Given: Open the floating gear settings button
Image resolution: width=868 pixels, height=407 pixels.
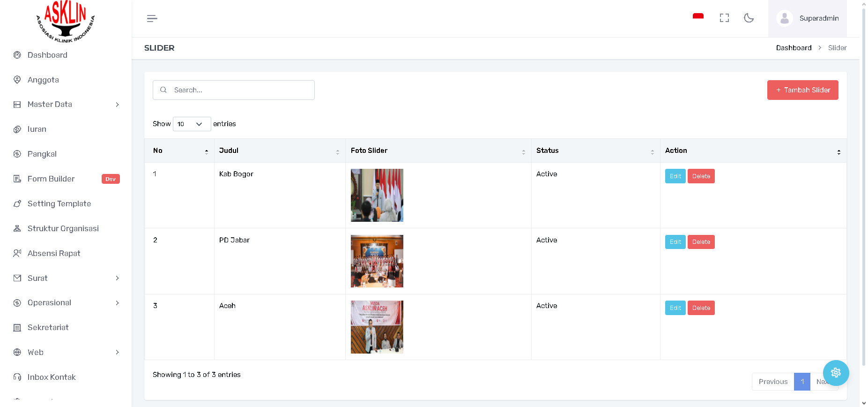Looking at the screenshot, I should (x=836, y=373).
